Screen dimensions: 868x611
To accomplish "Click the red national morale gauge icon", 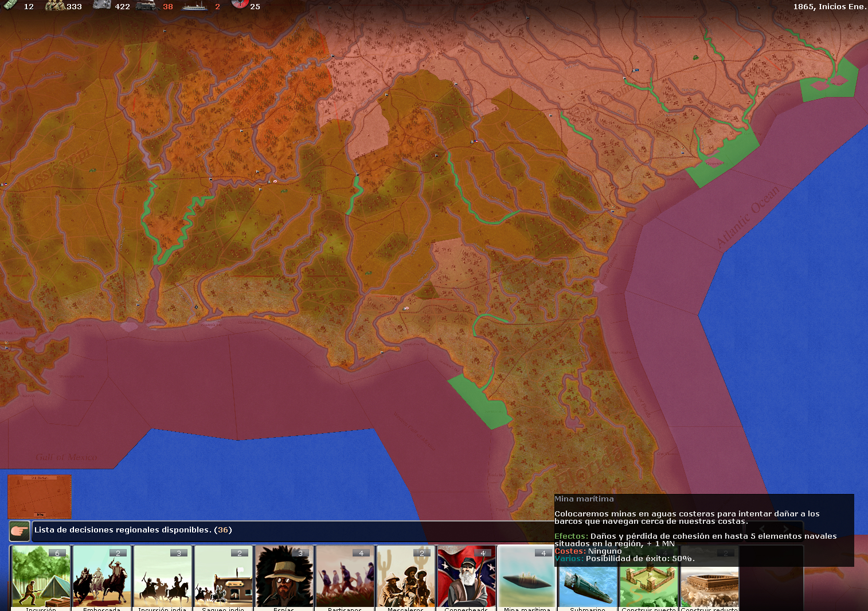I will [x=240, y=4].
